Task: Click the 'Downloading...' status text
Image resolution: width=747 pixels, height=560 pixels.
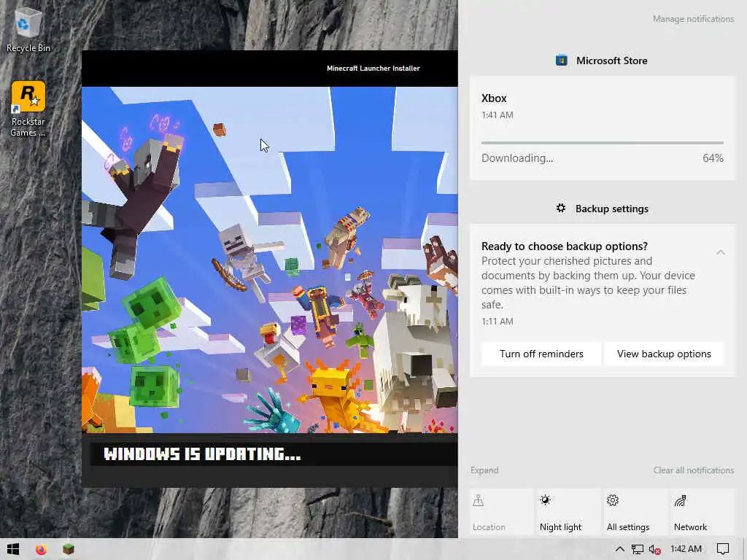Action: [x=517, y=158]
